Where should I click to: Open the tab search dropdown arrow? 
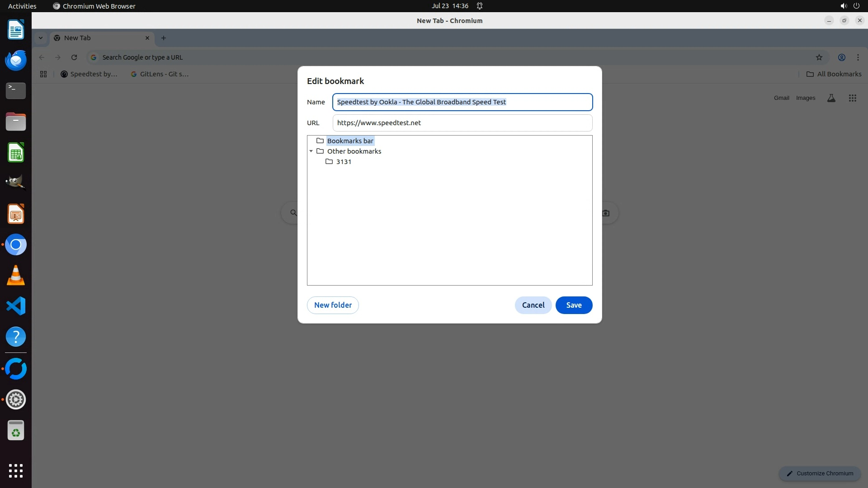(41, 38)
